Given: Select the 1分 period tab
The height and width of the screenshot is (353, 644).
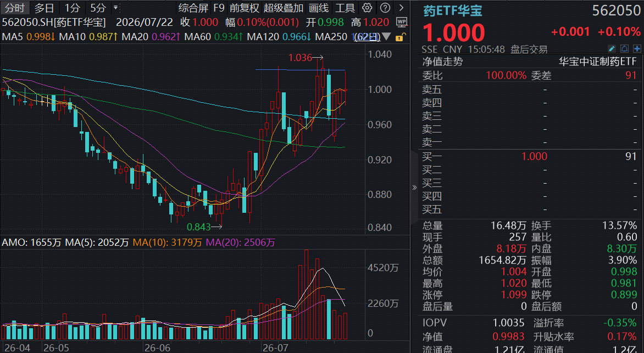Looking at the screenshot, I should 72,7.
